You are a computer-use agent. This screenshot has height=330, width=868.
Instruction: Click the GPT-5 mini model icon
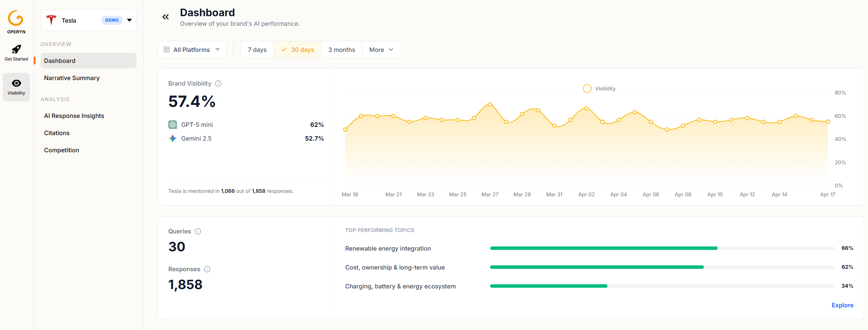point(173,124)
